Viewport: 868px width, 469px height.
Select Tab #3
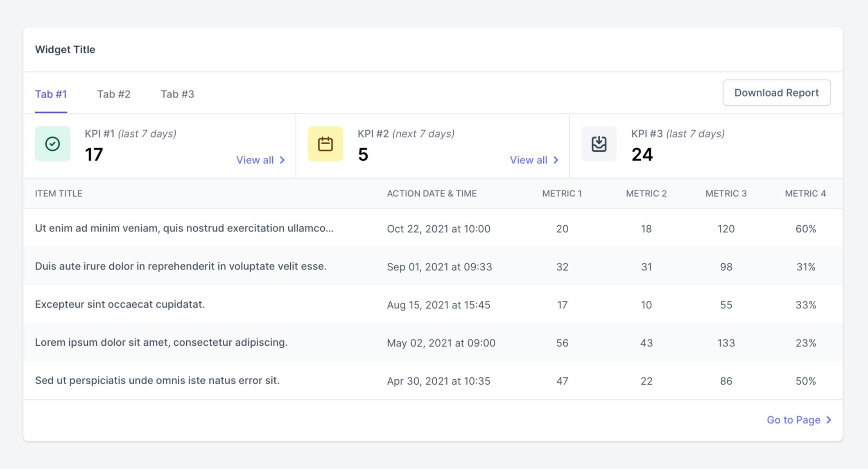coord(177,94)
